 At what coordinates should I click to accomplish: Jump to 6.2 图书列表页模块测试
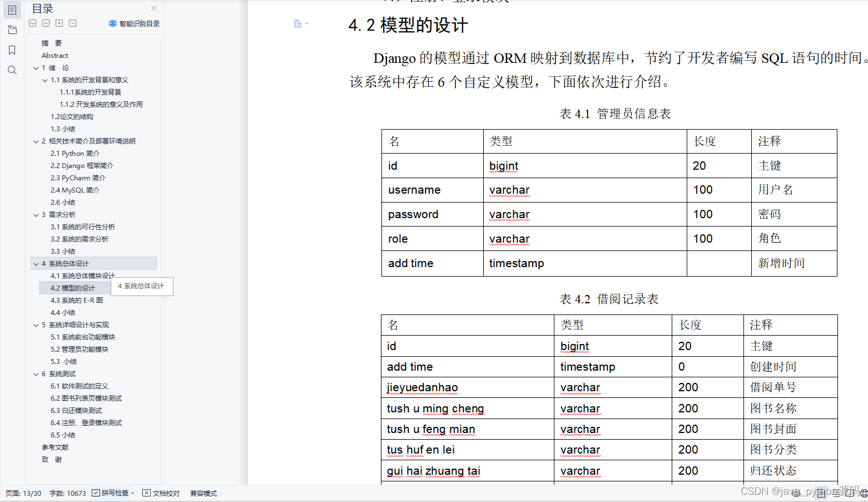tap(86, 398)
